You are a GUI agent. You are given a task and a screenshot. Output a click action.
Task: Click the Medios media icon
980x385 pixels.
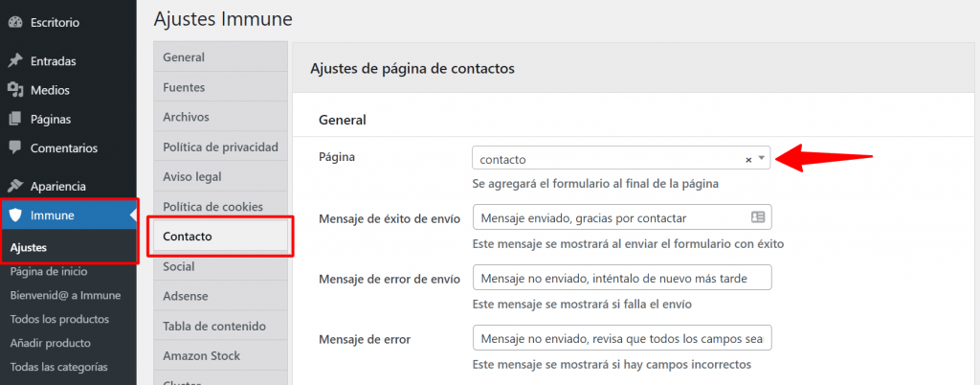(15, 90)
